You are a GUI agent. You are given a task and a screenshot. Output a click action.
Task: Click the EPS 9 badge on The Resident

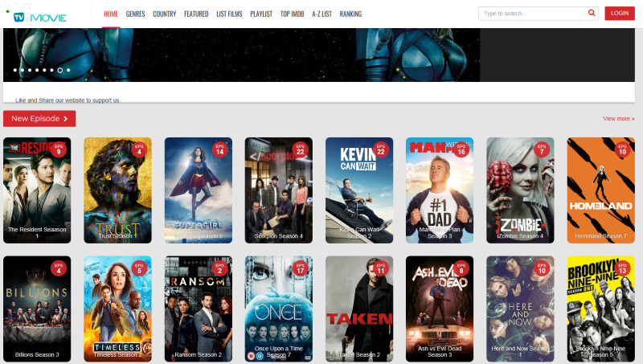click(59, 149)
